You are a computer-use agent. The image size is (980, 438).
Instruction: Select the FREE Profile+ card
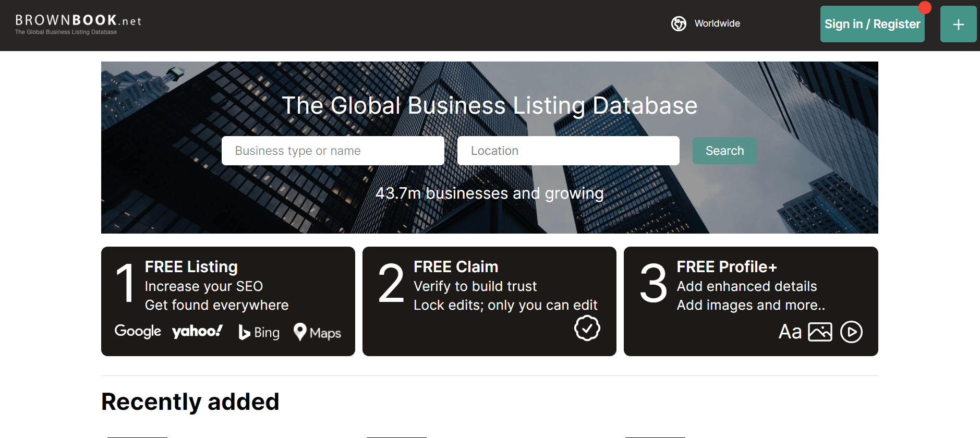(x=751, y=301)
